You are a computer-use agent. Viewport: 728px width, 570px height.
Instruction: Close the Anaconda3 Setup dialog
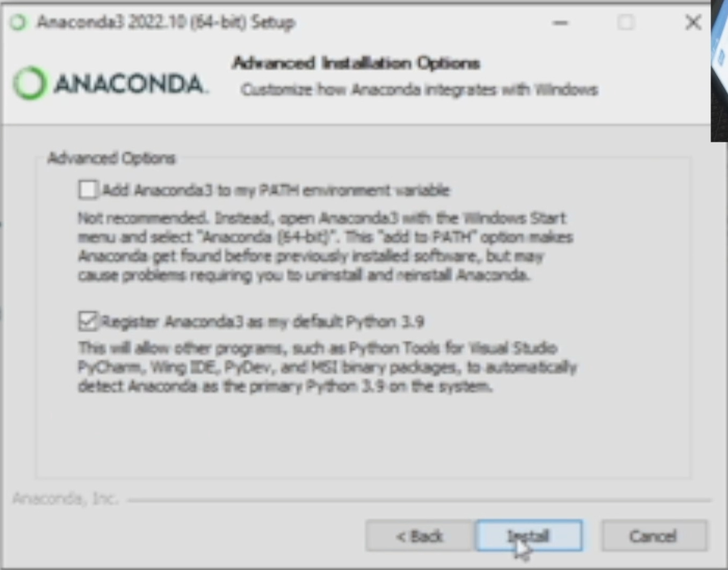pos(693,23)
